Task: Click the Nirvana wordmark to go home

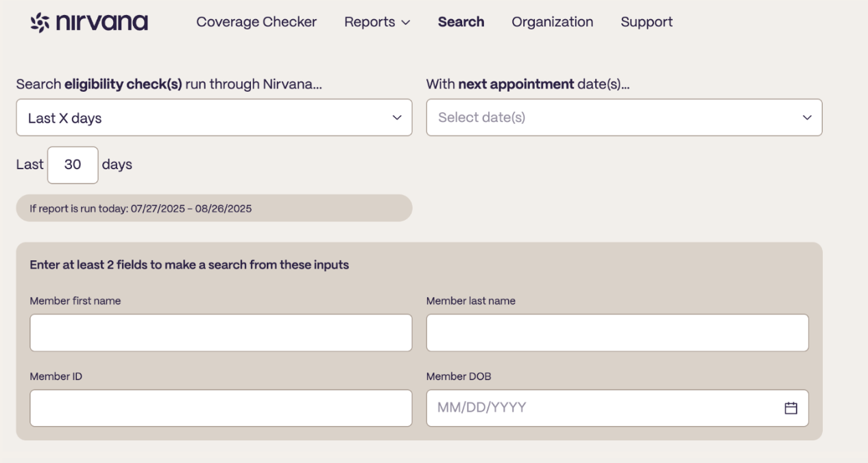Action: [x=101, y=22]
